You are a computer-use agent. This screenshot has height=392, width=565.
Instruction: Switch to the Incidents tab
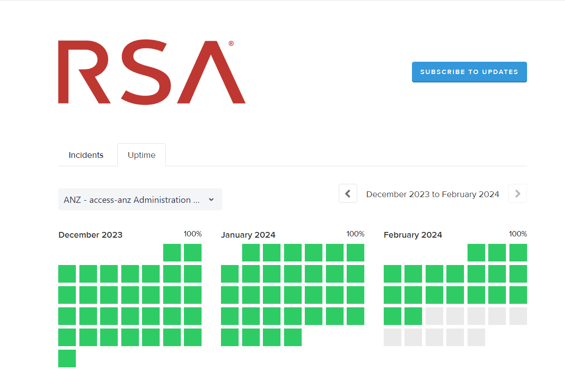click(86, 155)
